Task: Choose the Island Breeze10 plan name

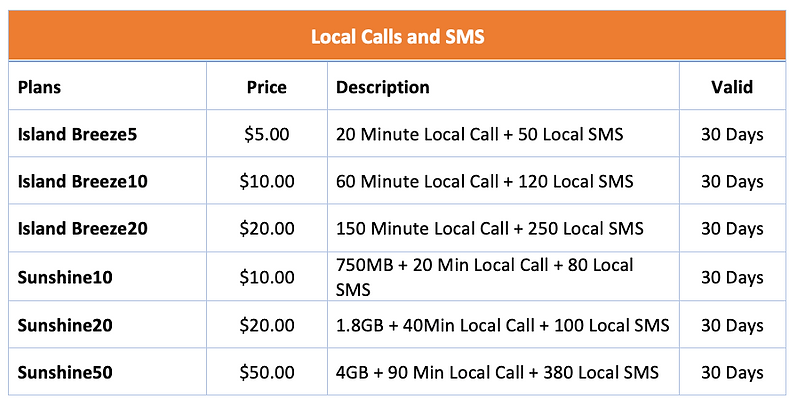Action: (82, 181)
